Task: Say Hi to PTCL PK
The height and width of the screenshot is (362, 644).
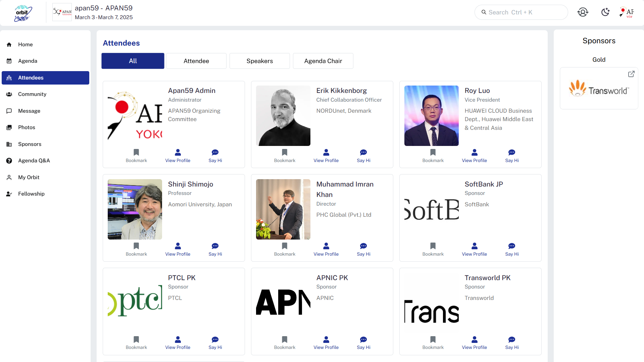Action: (x=215, y=343)
